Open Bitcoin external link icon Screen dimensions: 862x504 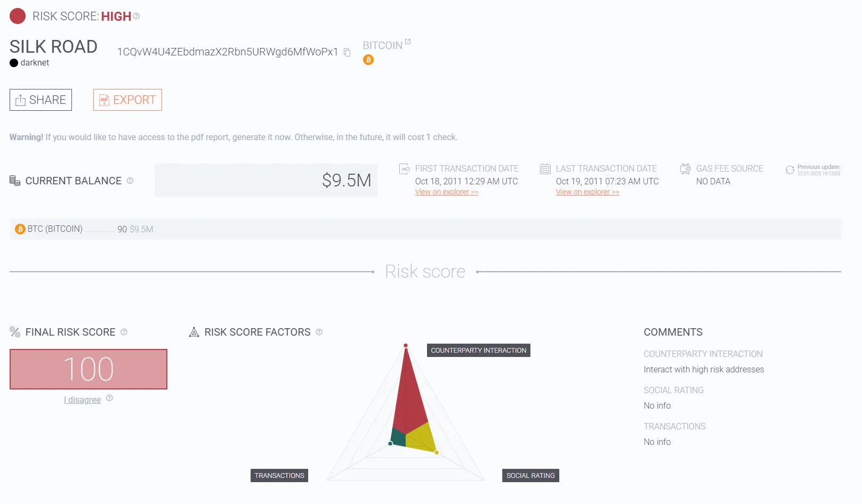coord(408,42)
